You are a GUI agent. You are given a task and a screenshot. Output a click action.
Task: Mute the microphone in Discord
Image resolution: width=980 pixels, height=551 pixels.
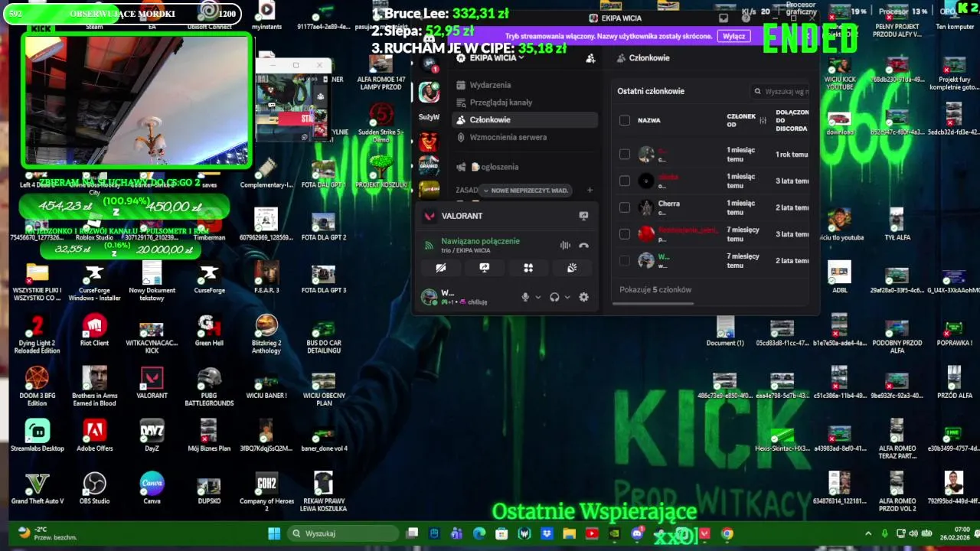pos(525,297)
